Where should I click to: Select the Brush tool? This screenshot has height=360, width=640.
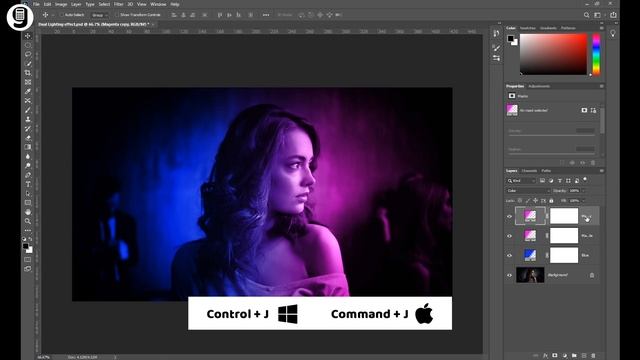28,110
